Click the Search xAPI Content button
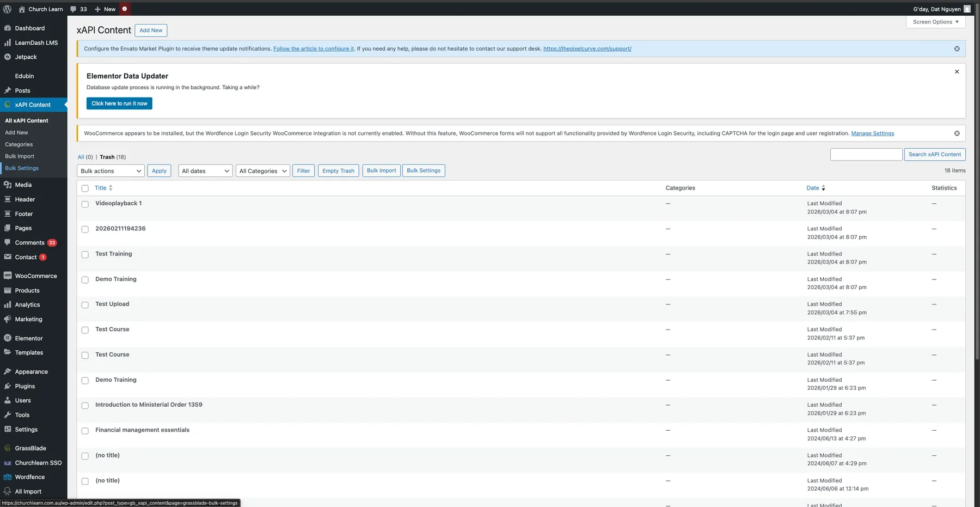This screenshot has width=980, height=507. pos(935,155)
